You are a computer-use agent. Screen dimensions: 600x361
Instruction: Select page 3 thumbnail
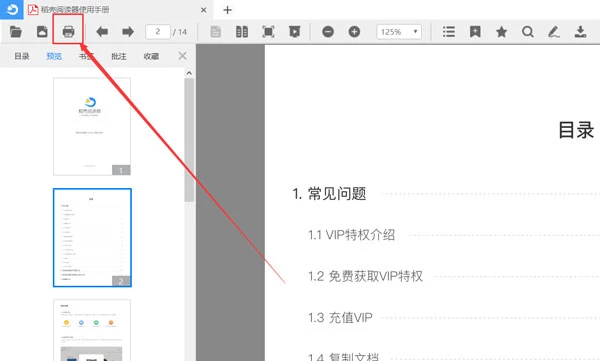tap(92, 330)
